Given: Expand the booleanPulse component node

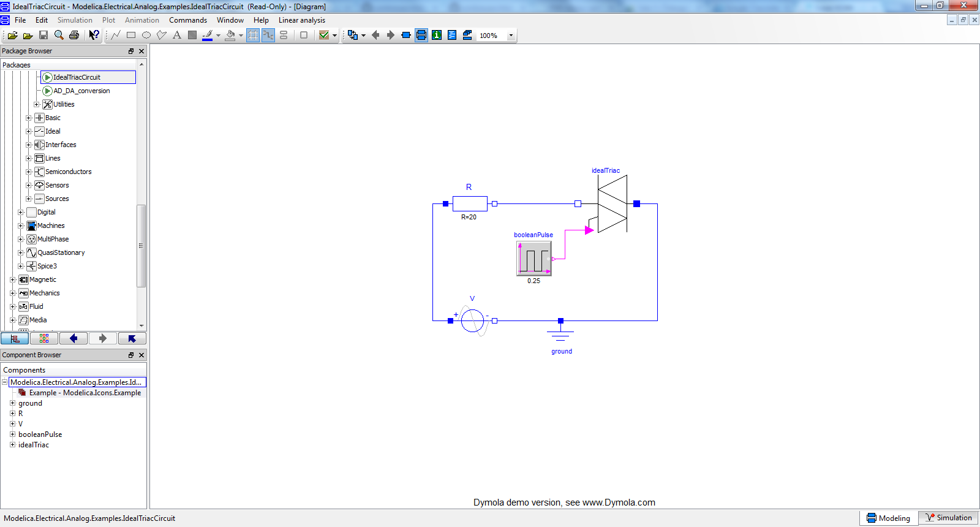Looking at the screenshot, I should [x=12, y=434].
